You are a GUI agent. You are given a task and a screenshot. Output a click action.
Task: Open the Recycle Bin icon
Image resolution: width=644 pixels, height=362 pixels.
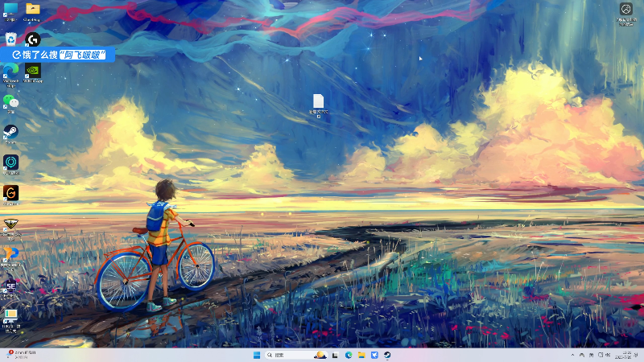pos(10,39)
